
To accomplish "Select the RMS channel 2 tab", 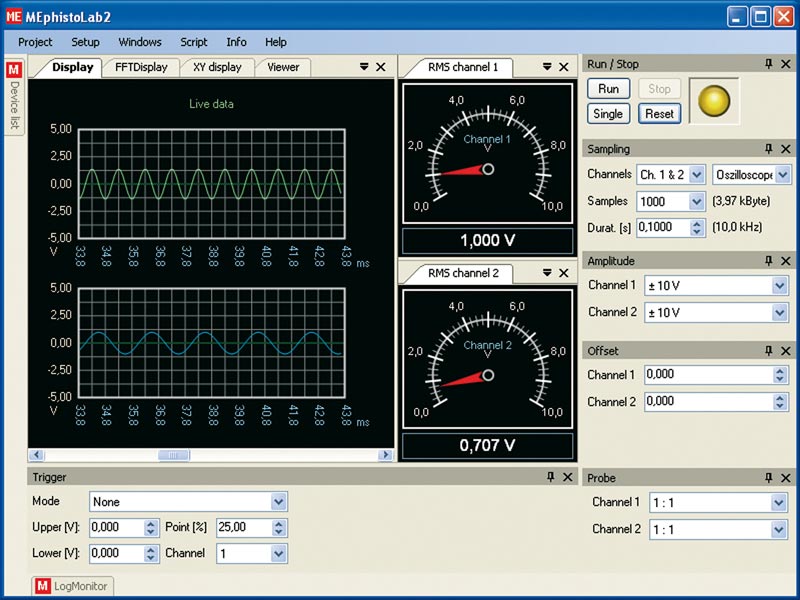I will coord(463,273).
